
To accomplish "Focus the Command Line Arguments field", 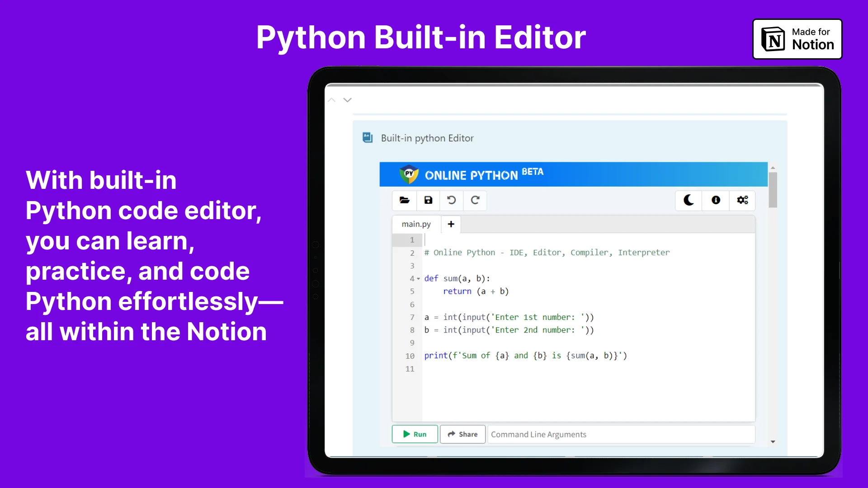I will click(621, 434).
